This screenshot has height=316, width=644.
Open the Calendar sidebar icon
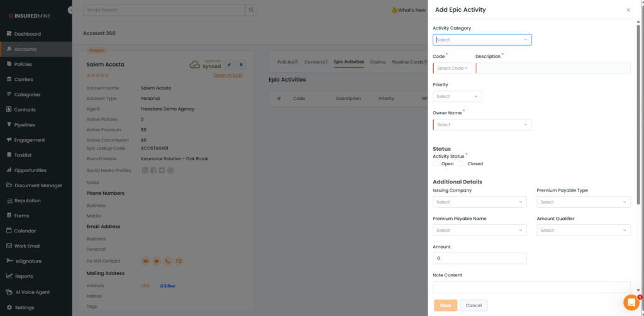[9, 231]
